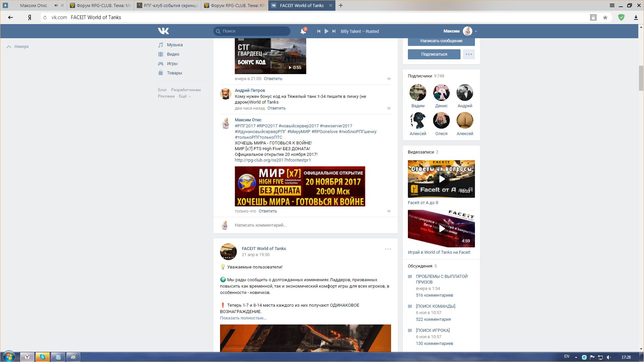This screenshot has width=644, height=362.
Task: Skip to next track in header player
Action: pos(334,31)
